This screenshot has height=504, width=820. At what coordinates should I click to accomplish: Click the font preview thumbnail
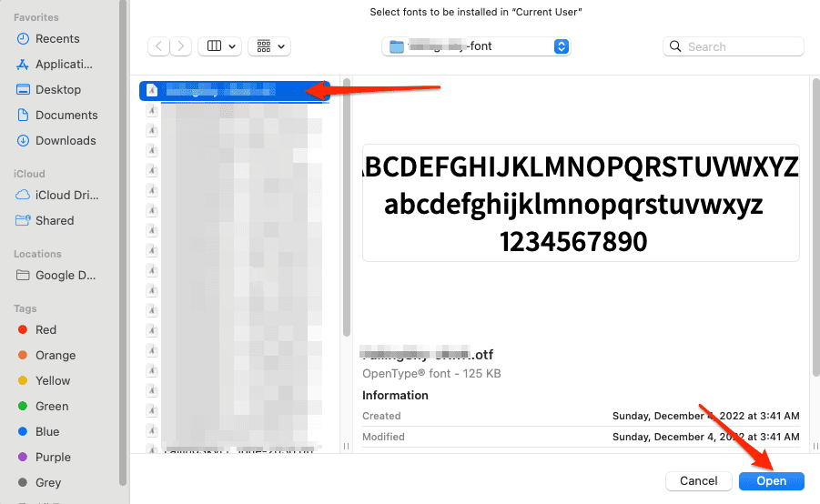pos(581,203)
